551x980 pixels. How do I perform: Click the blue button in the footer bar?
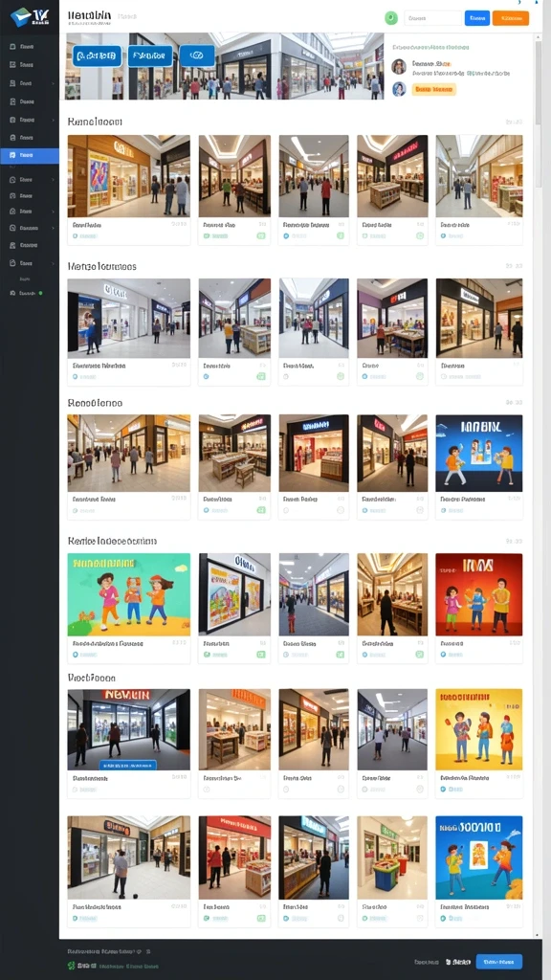[498, 961]
